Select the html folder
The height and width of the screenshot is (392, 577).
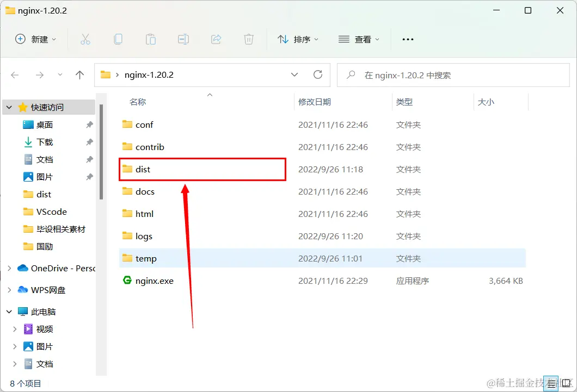tap(322, 214)
